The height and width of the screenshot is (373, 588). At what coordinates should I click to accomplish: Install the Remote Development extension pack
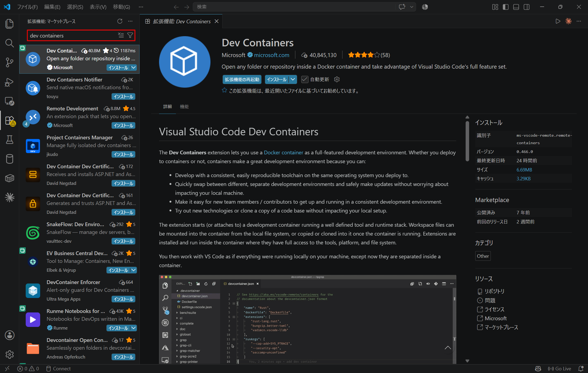point(123,125)
